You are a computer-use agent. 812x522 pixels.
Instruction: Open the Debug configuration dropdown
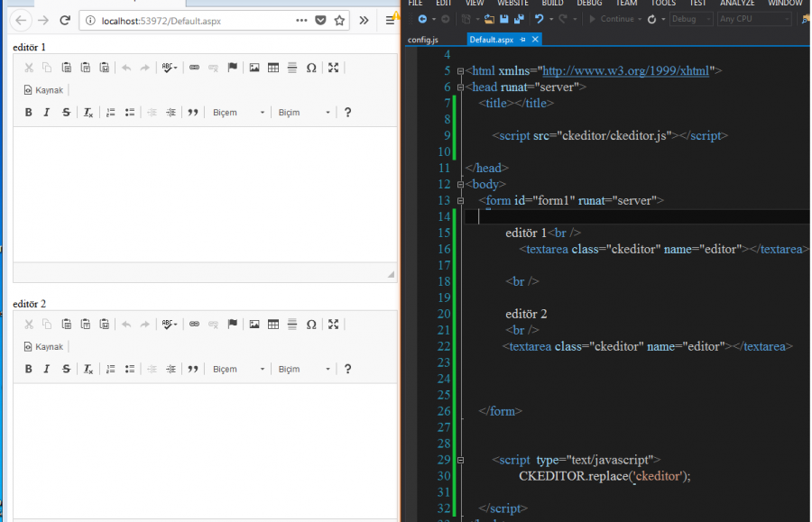[691, 18]
